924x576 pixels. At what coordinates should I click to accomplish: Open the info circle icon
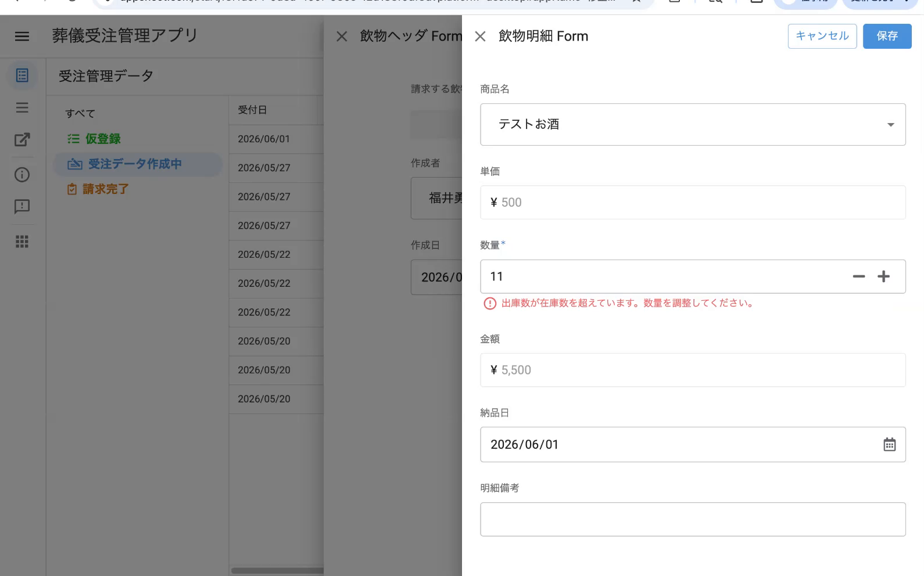[x=22, y=175]
